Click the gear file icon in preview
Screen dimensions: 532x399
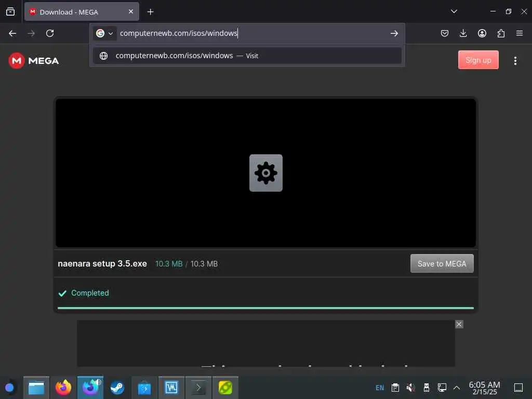265,173
